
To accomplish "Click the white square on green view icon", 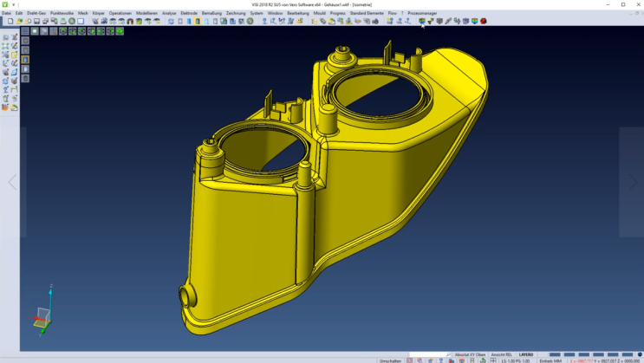I will pyautogui.click(x=35, y=31).
